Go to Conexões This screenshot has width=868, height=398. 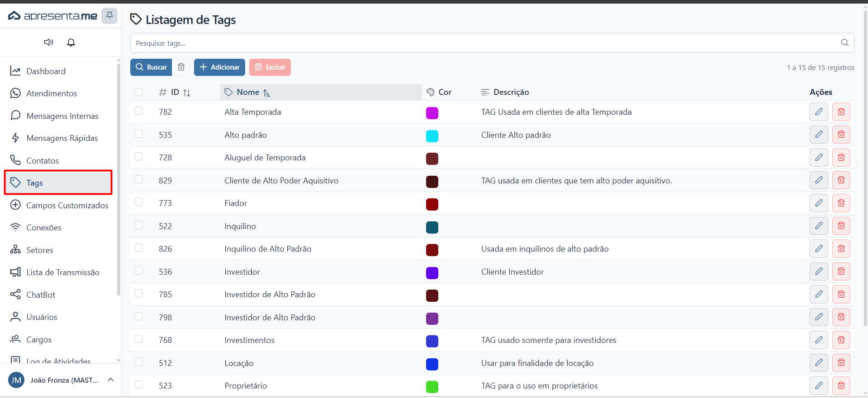pos(59,228)
